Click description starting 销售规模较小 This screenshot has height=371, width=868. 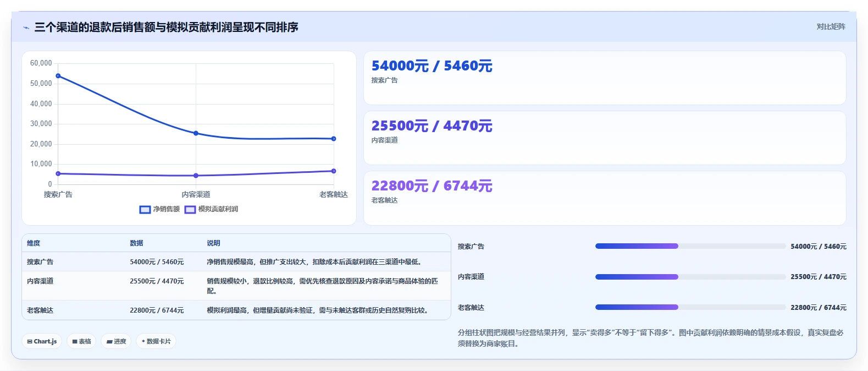(323, 286)
